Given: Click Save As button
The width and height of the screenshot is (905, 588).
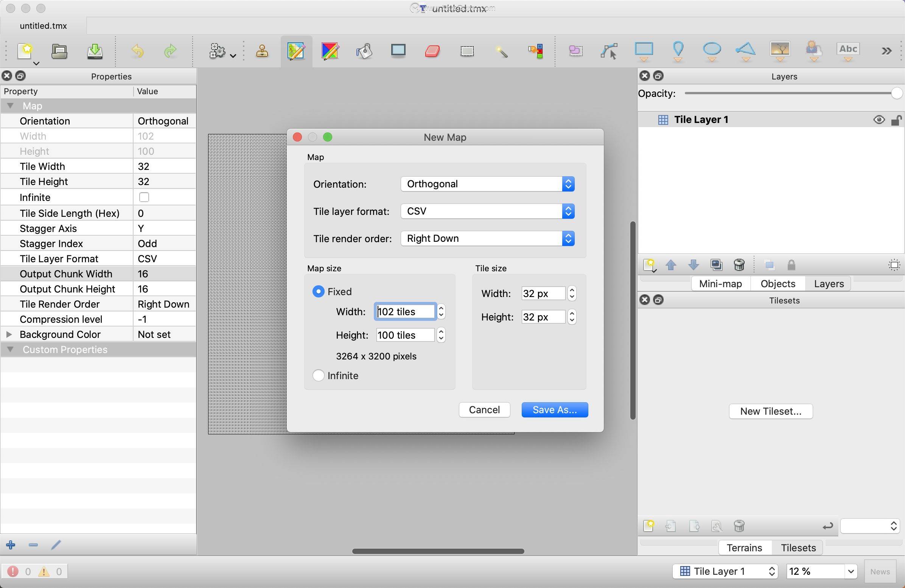Looking at the screenshot, I should coord(555,409).
